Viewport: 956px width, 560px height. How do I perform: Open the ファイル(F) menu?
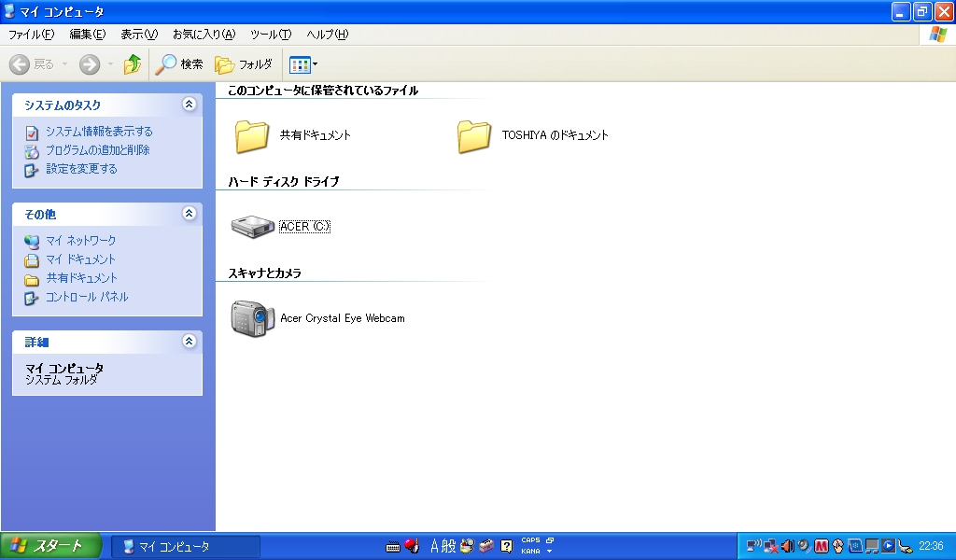coord(31,35)
